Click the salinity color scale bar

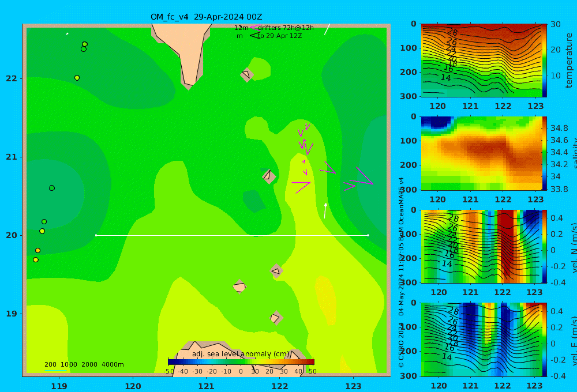(x=545, y=153)
